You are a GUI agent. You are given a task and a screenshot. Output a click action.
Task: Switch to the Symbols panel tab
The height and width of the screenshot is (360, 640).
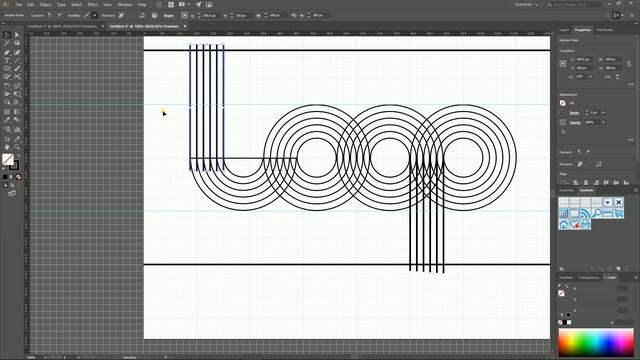[x=587, y=190]
